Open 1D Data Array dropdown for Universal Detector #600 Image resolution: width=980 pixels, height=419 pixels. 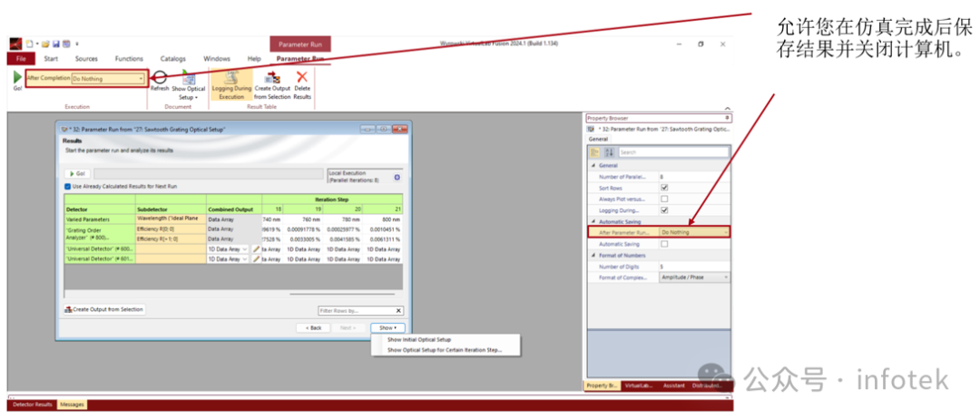tap(228, 248)
